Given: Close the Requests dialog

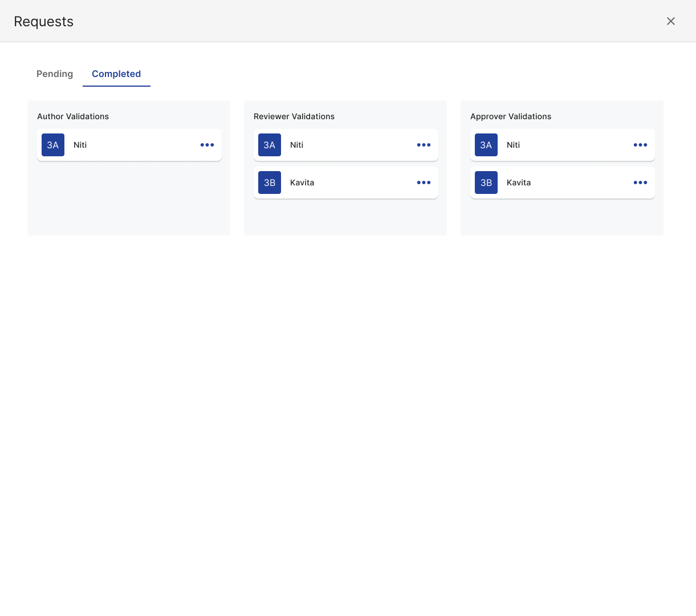Looking at the screenshot, I should (x=671, y=21).
